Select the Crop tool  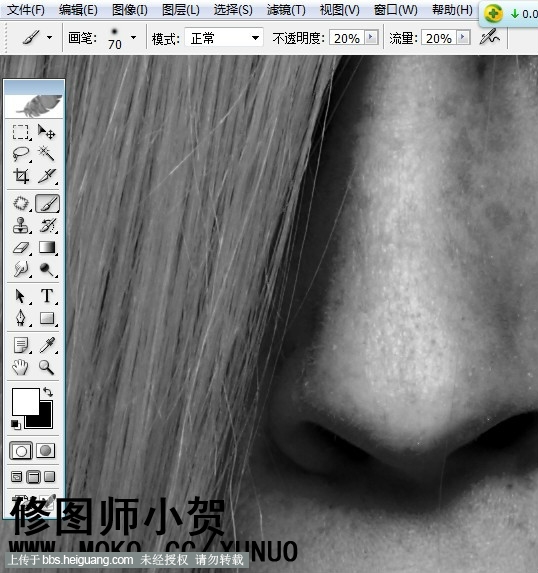[x=20, y=176]
